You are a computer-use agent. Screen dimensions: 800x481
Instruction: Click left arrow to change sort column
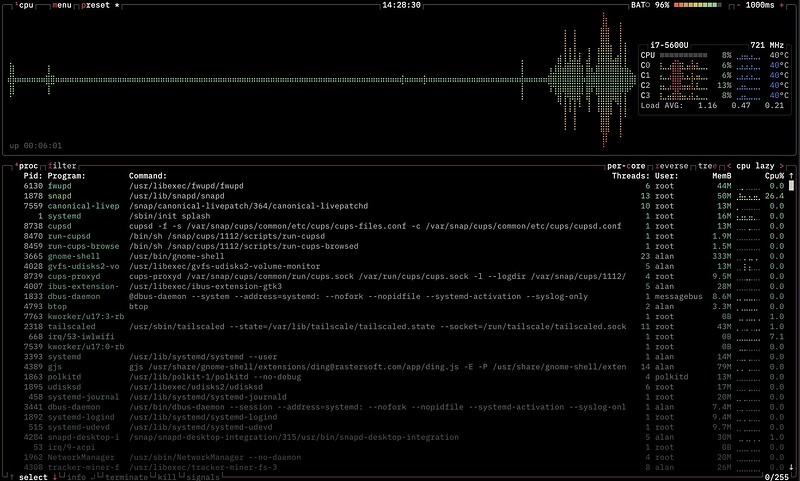(727, 165)
